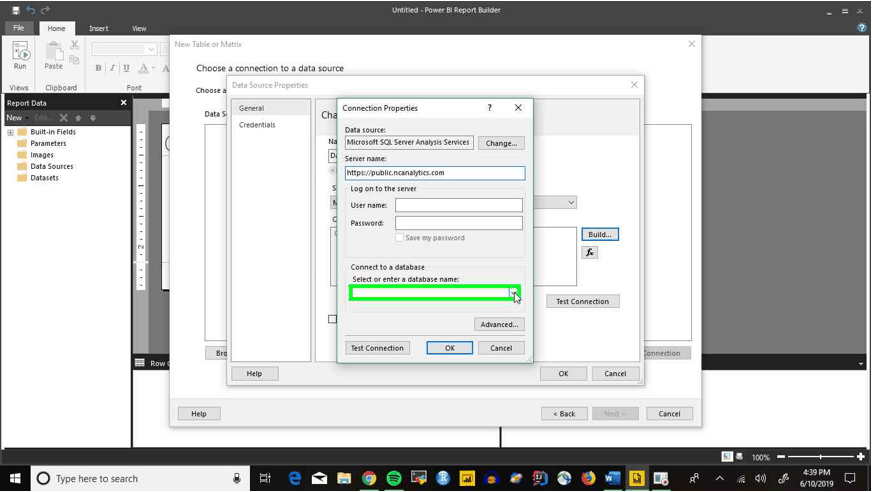The image size is (873, 492).
Task: Click the Build... button
Action: (x=600, y=234)
